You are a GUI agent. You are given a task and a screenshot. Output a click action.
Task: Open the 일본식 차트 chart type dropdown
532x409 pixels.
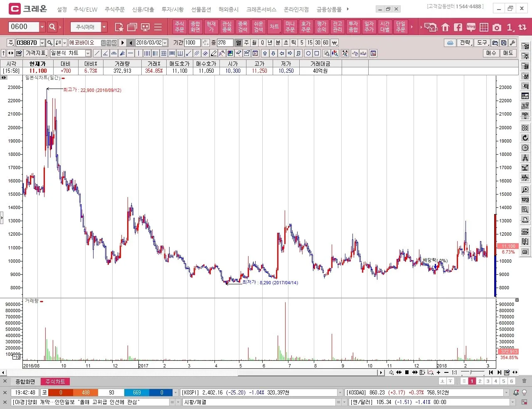[88, 53]
